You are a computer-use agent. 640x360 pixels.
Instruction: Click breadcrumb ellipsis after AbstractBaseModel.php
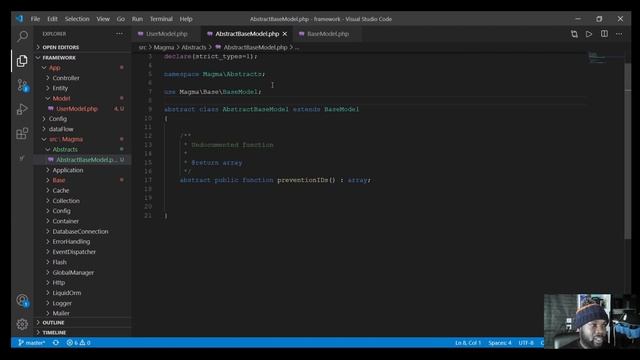point(297,47)
